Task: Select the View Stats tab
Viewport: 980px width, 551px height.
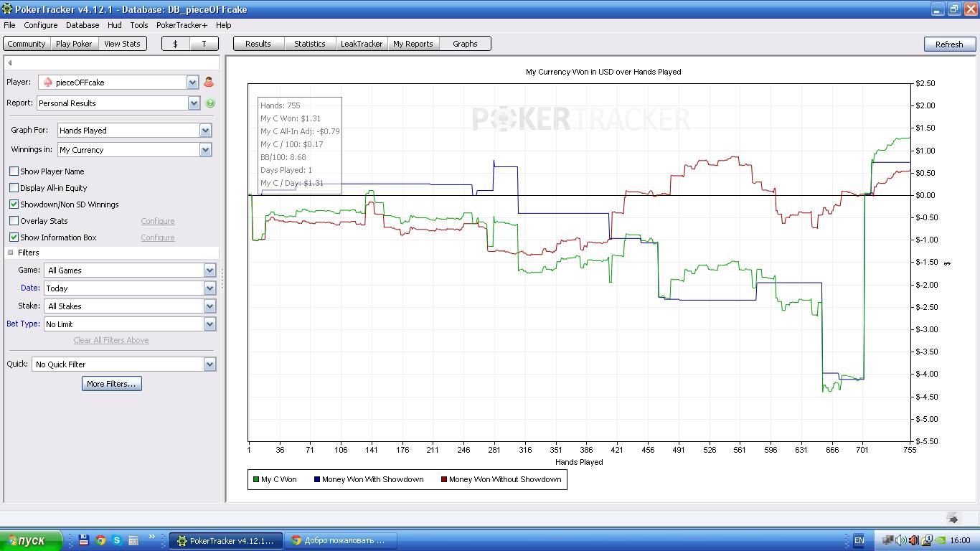Action: point(123,44)
